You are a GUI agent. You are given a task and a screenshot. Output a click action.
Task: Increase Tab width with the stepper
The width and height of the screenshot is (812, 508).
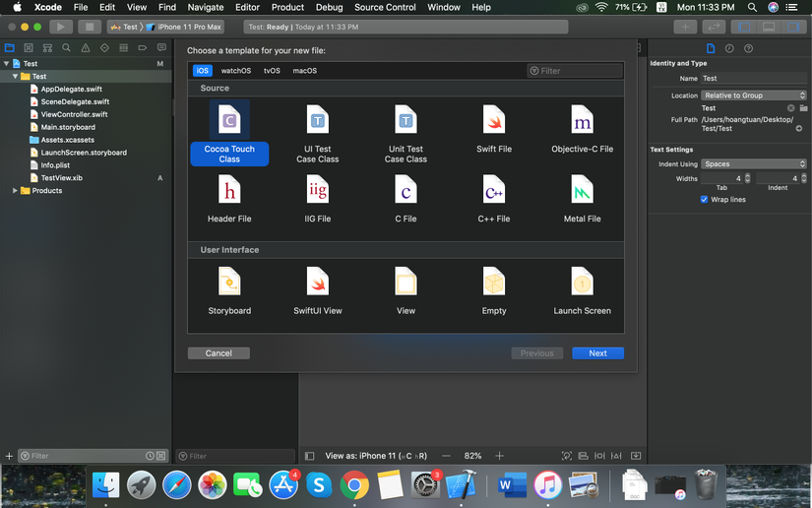tap(748, 175)
